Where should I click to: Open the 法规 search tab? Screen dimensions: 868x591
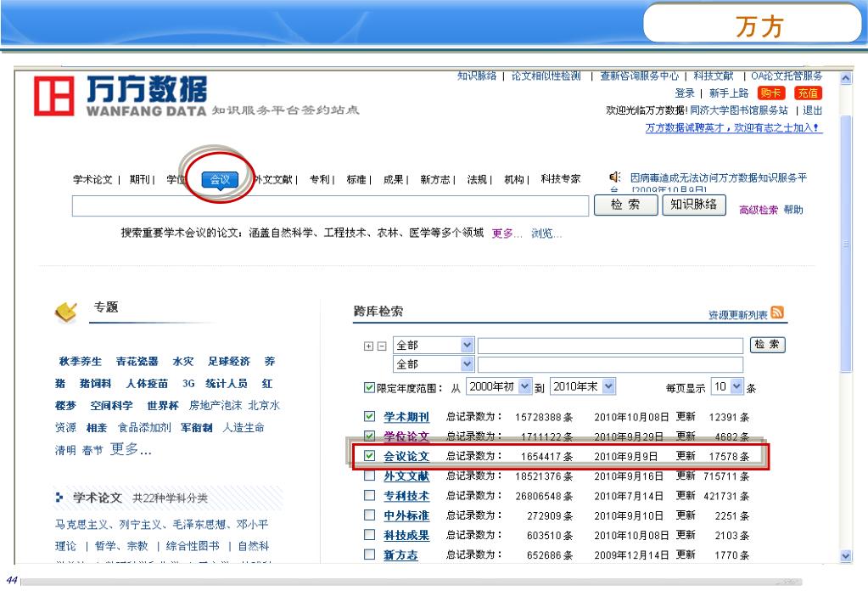477,179
